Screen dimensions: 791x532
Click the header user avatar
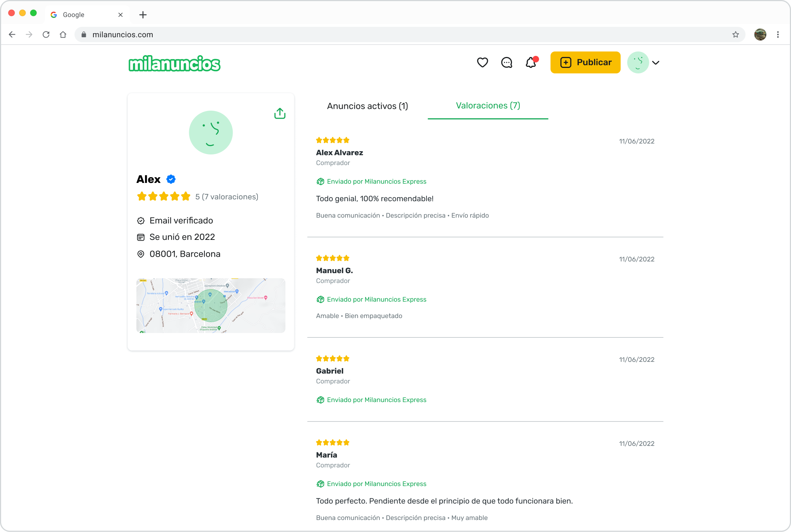click(x=638, y=62)
